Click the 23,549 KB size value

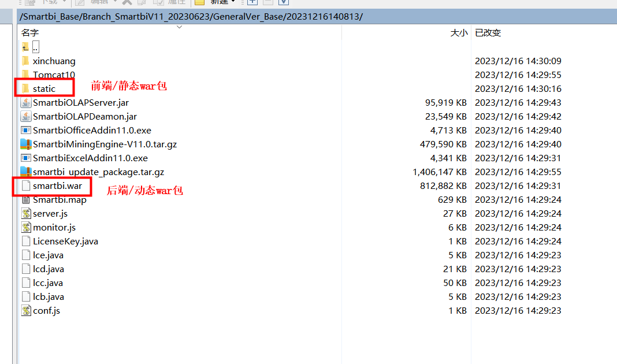tap(446, 117)
